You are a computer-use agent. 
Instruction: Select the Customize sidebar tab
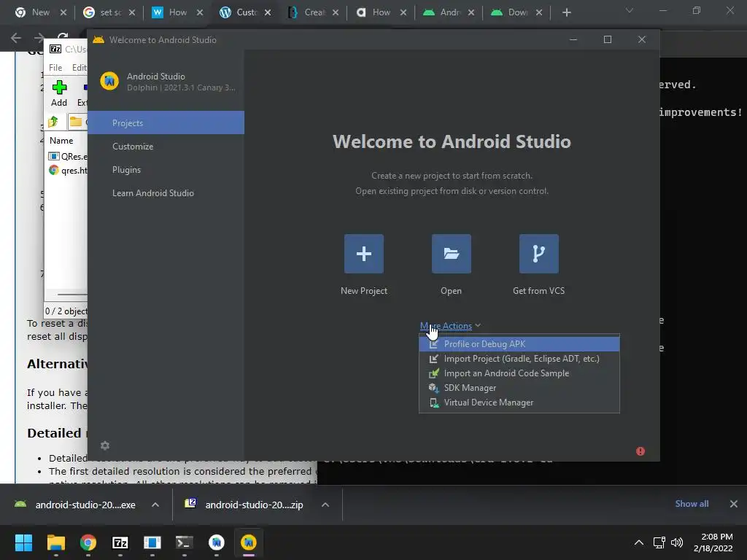click(x=166, y=146)
